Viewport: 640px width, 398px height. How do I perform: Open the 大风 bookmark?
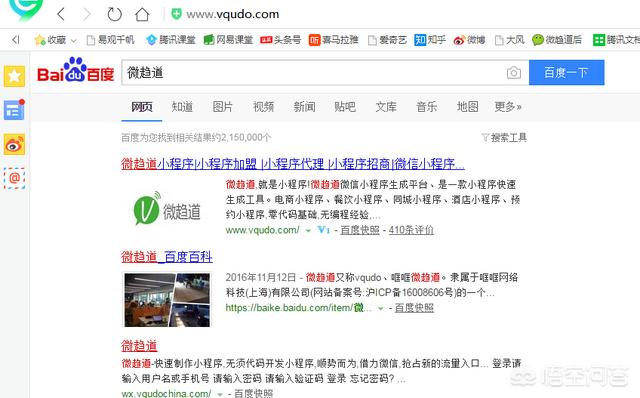509,40
